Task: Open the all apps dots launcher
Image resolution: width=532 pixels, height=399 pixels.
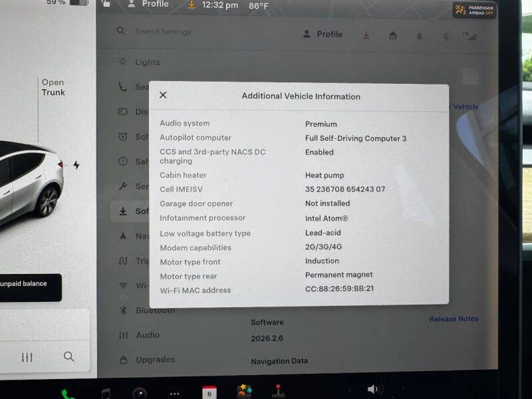Action: [x=175, y=394]
